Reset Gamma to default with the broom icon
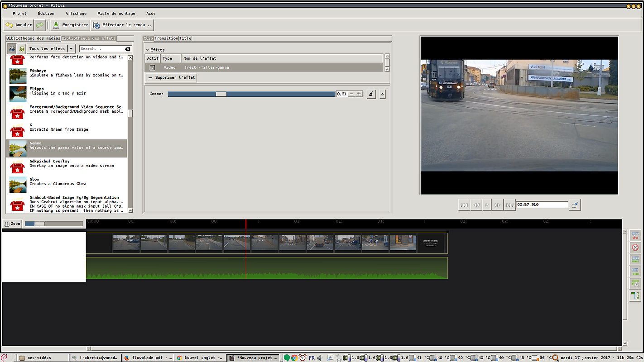 pyautogui.click(x=371, y=94)
